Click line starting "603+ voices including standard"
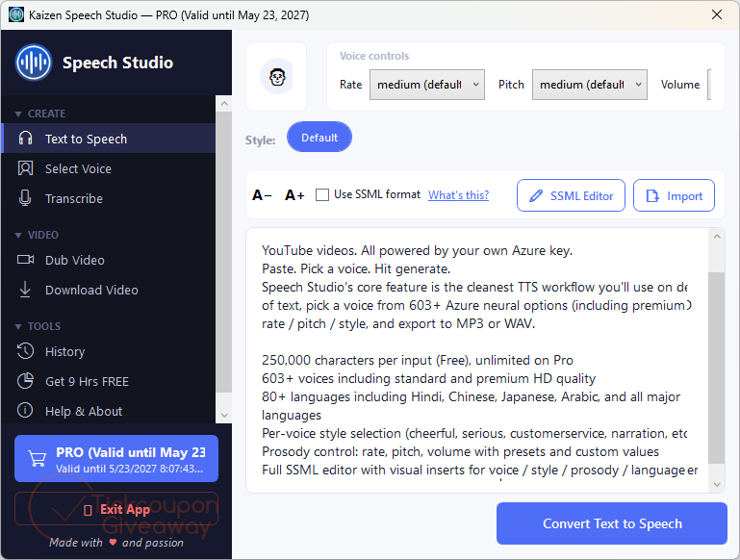This screenshot has height=560, width=740. click(428, 378)
